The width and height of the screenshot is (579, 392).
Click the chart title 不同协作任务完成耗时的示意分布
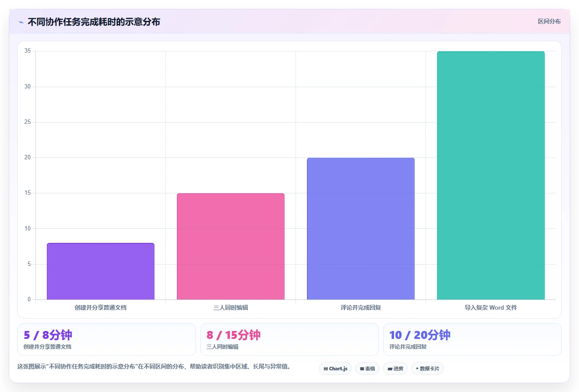[94, 22]
